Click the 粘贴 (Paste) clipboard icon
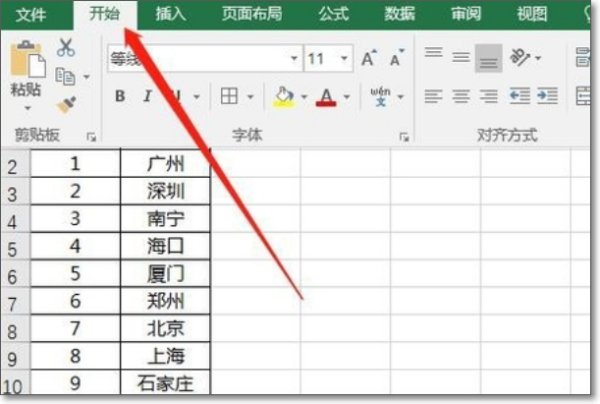This screenshot has height=404, width=600. coord(28,59)
